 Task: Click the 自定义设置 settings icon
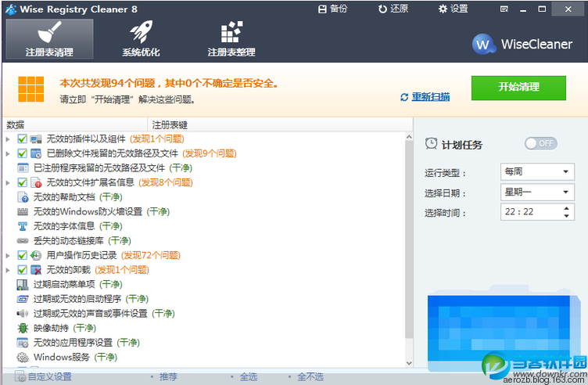[x=20, y=376]
